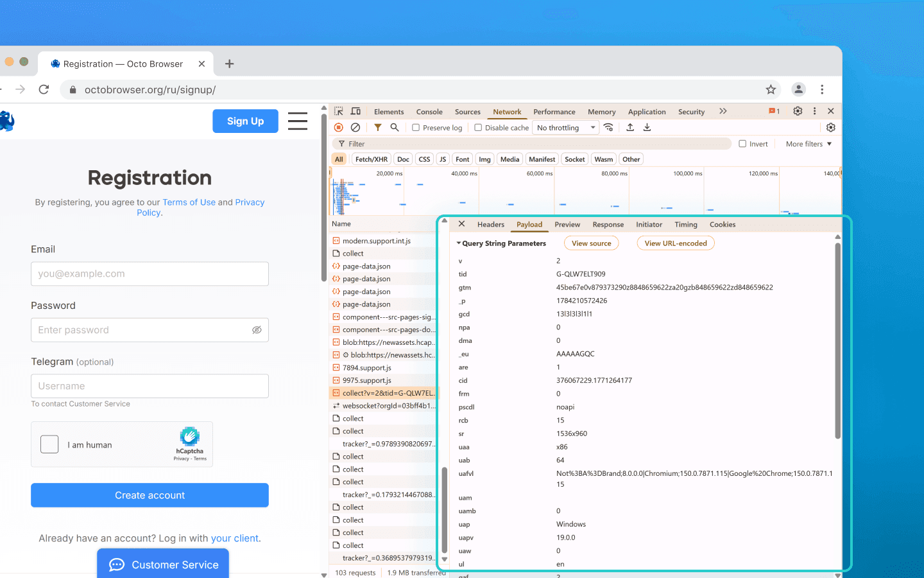This screenshot has height=578, width=924.
Task: Open the Headers tab of request
Action: pos(491,224)
